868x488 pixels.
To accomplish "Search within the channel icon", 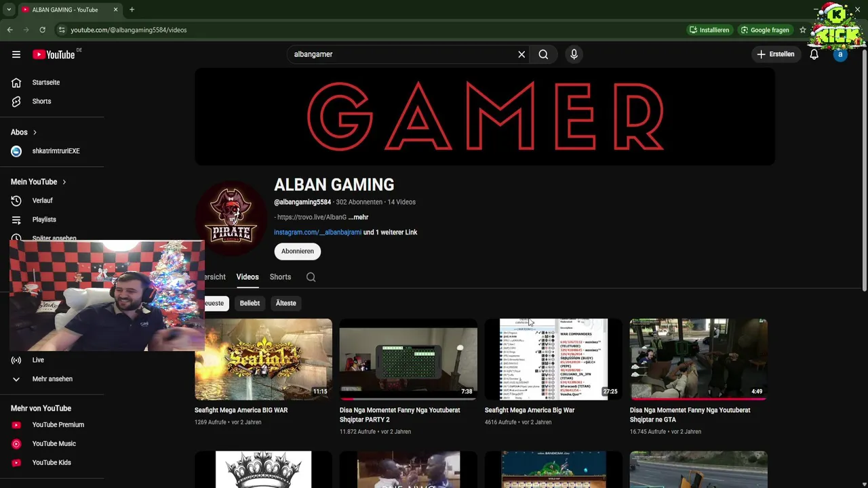I will pos(311,277).
